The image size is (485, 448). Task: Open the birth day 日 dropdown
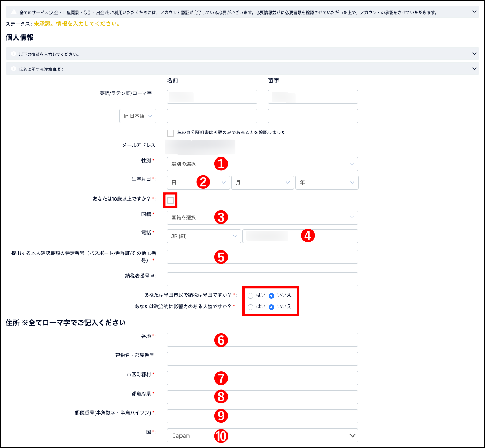tap(198, 183)
